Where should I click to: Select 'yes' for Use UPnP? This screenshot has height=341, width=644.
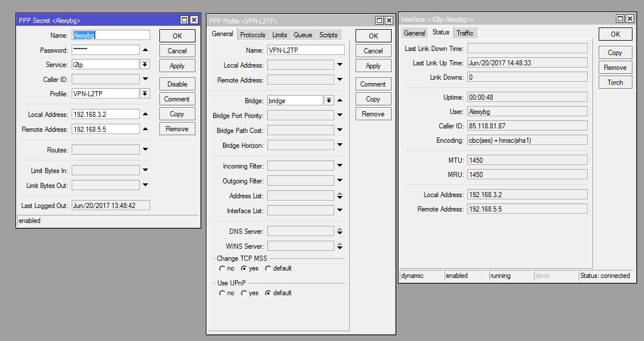pos(244,293)
